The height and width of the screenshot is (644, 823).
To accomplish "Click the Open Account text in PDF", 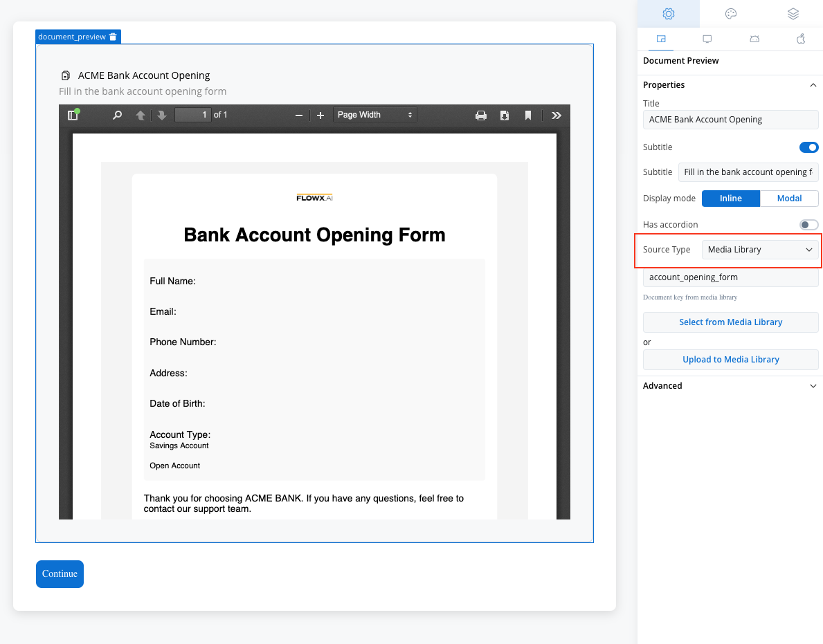I will [x=175, y=466].
